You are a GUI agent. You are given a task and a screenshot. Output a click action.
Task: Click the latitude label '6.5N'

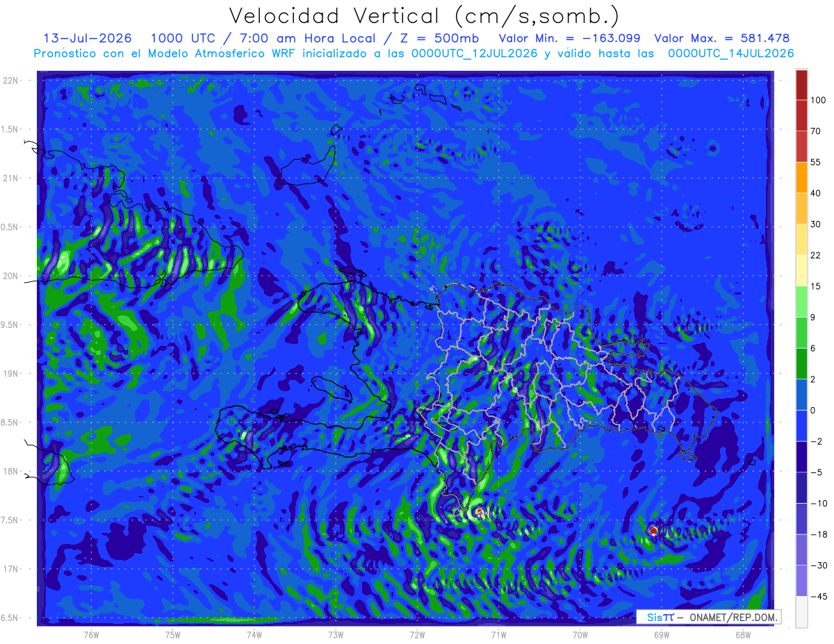(x=10, y=618)
